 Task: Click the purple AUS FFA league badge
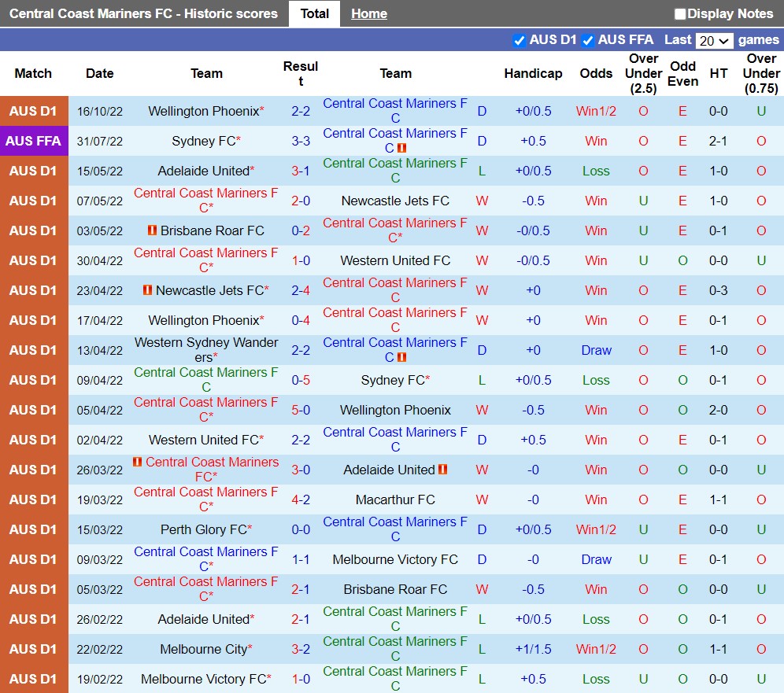33,141
